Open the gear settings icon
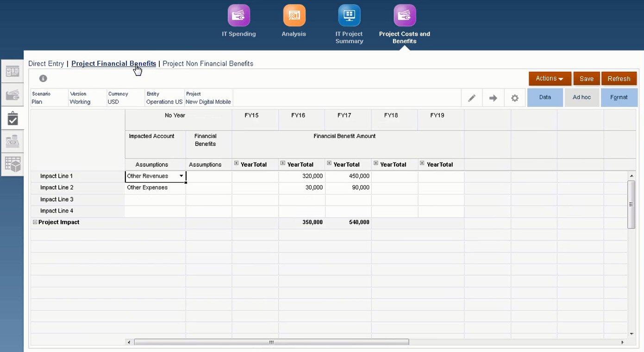The image size is (644, 352). click(515, 98)
